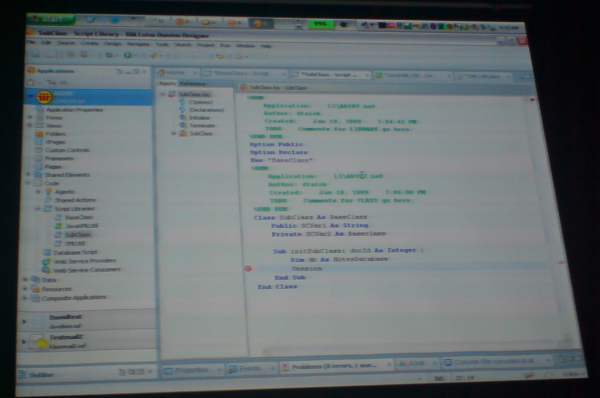Expand the Data node
Image resolution: width=600 pixels, height=398 pixels.
click(x=25, y=279)
